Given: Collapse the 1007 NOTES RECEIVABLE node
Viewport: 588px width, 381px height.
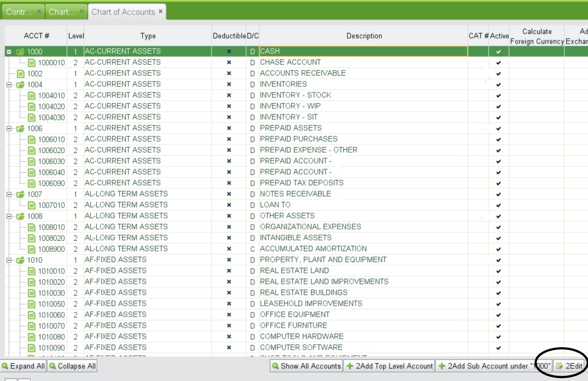Looking at the screenshot, I should point(9,194).
